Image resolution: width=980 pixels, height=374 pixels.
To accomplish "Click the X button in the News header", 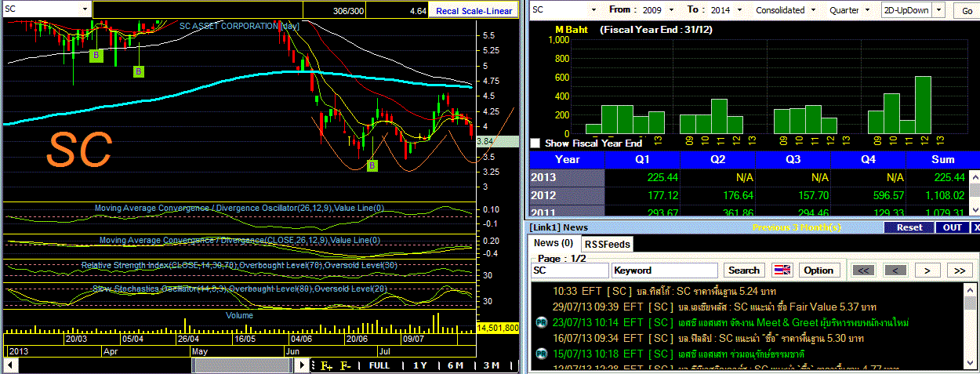I will pos(975,227).
